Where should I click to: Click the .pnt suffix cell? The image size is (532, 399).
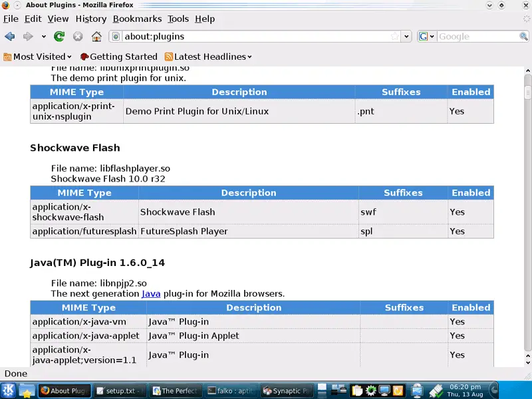401,111
